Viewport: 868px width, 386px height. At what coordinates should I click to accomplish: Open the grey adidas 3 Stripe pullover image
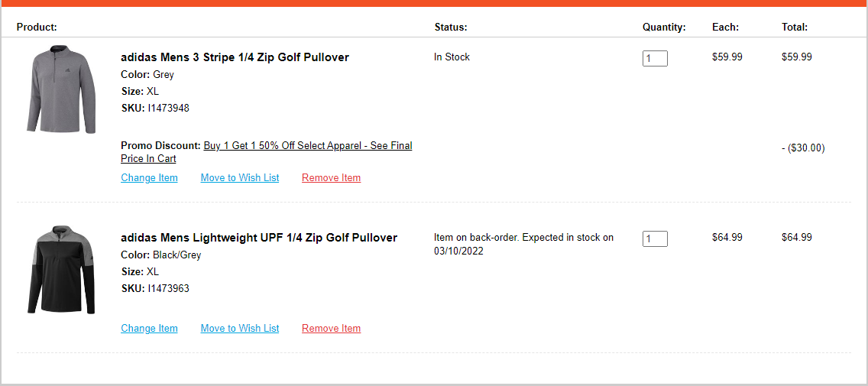coord(61,89)
